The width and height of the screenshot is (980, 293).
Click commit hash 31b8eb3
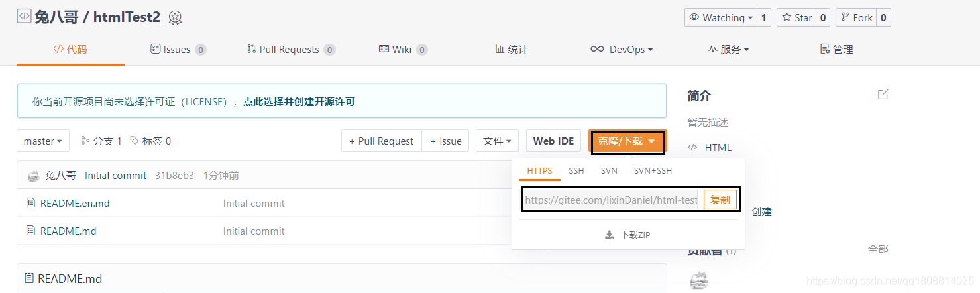[174, 176]
